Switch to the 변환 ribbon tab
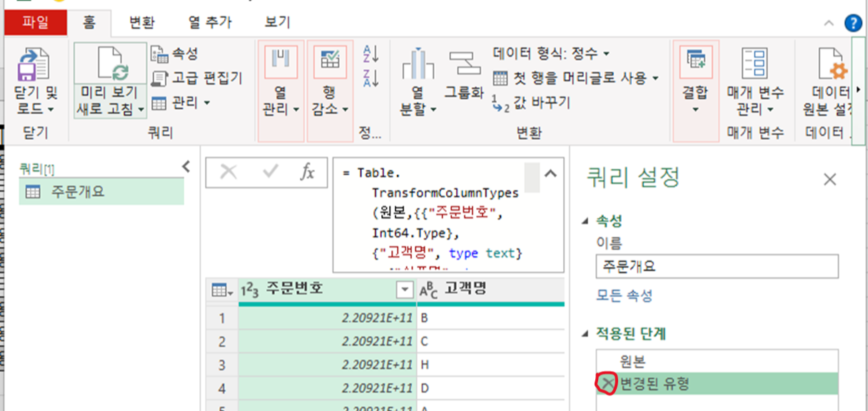 tap(141, 23)
